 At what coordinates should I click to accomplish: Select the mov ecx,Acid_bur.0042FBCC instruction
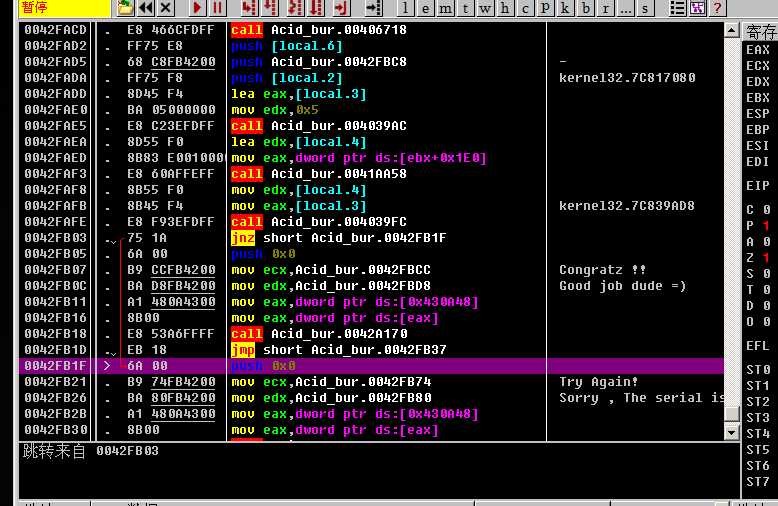point(331,270)
